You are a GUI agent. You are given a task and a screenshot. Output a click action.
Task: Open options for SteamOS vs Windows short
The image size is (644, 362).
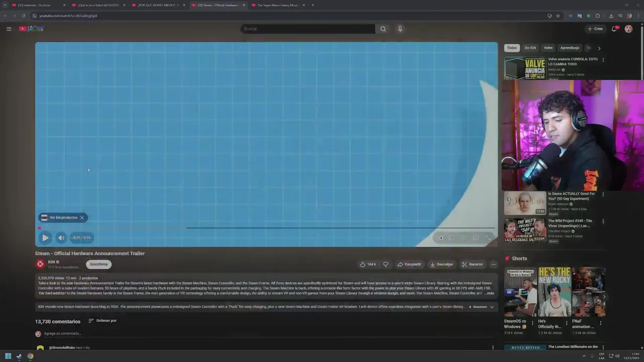pos(532,323)
